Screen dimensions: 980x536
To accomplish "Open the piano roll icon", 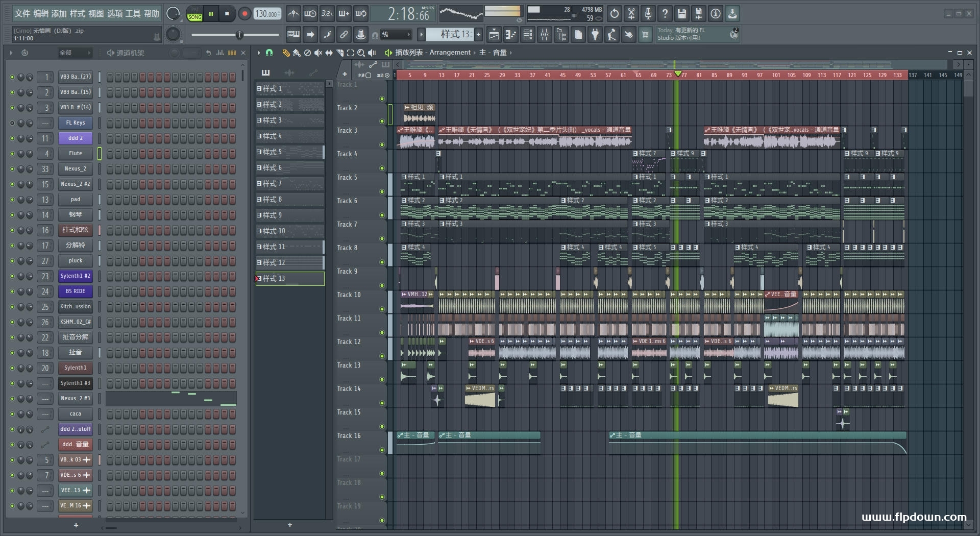I will click(510, 35).
